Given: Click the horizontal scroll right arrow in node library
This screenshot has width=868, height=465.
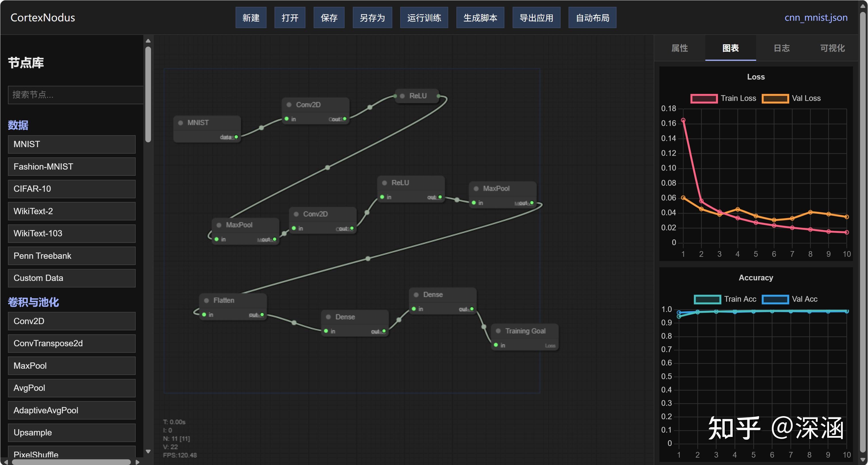Looking at the screenshot, I should pyautogui.click(x=137, y=462).
